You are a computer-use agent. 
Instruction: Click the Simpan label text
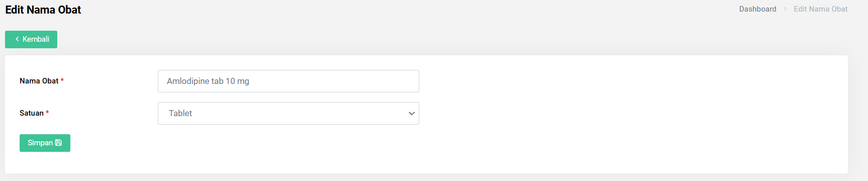click(x=40, y=143)
